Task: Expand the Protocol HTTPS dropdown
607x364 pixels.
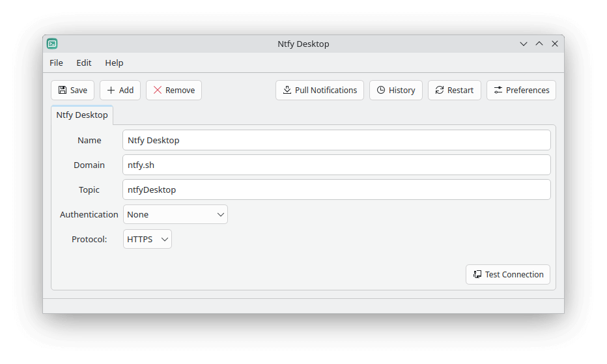Action: click(148, 239)
